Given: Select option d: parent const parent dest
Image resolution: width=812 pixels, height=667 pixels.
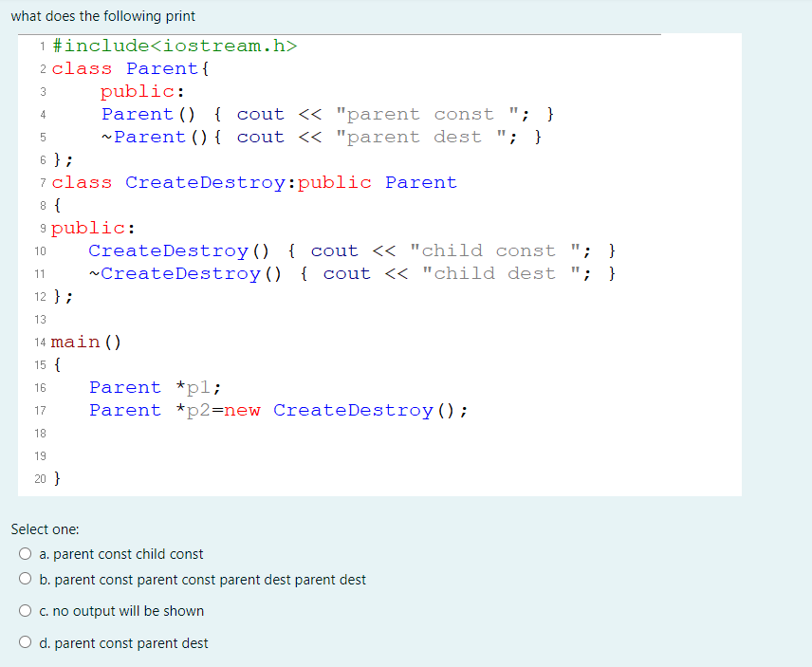Looking at the screenshot, I should (x=25, y=641).
